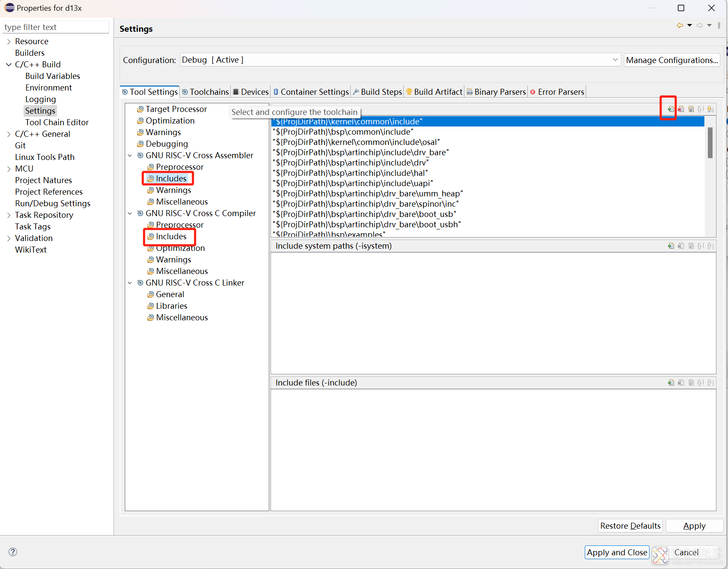Expand the MCU node

[x=9, y=169]
